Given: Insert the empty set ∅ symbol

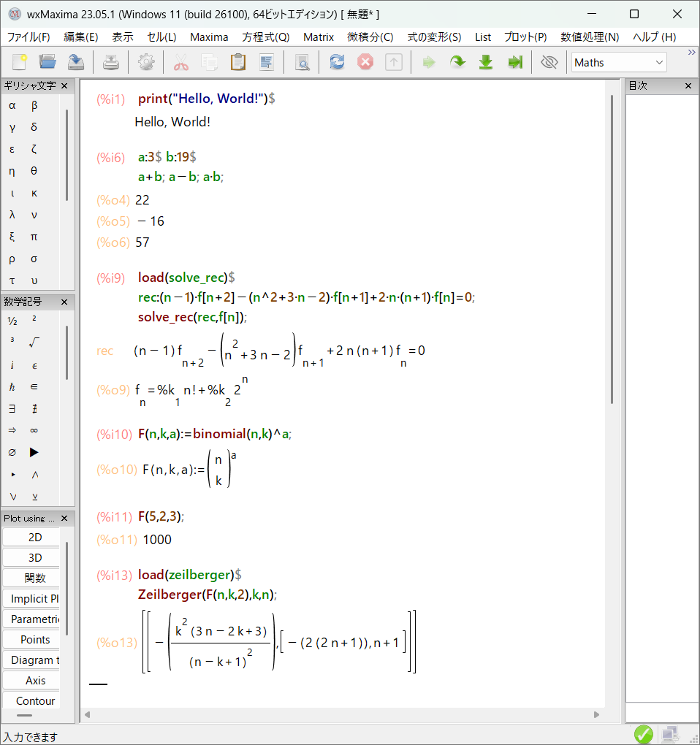Looking at the screenshot, I should pos(12,452).
